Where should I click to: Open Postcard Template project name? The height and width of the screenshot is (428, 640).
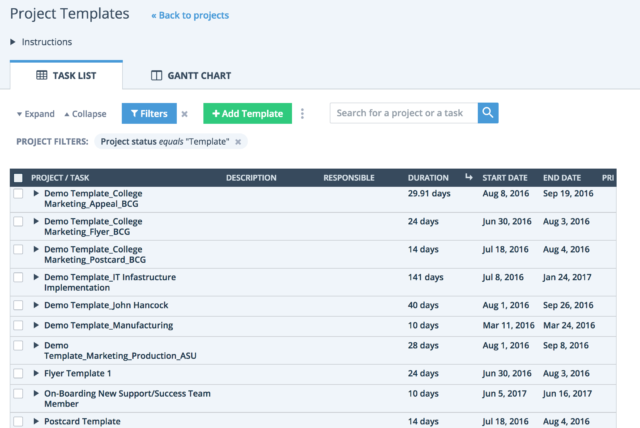82,421
